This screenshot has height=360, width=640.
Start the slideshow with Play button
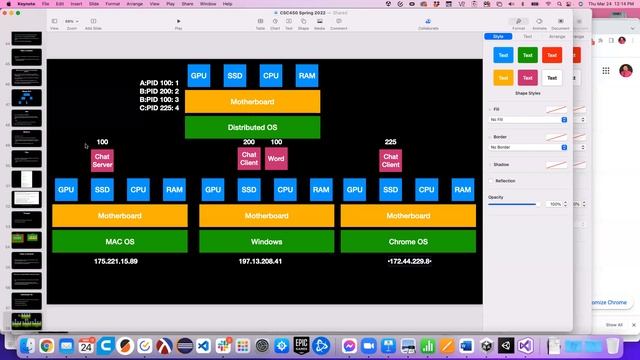point(178,21)
